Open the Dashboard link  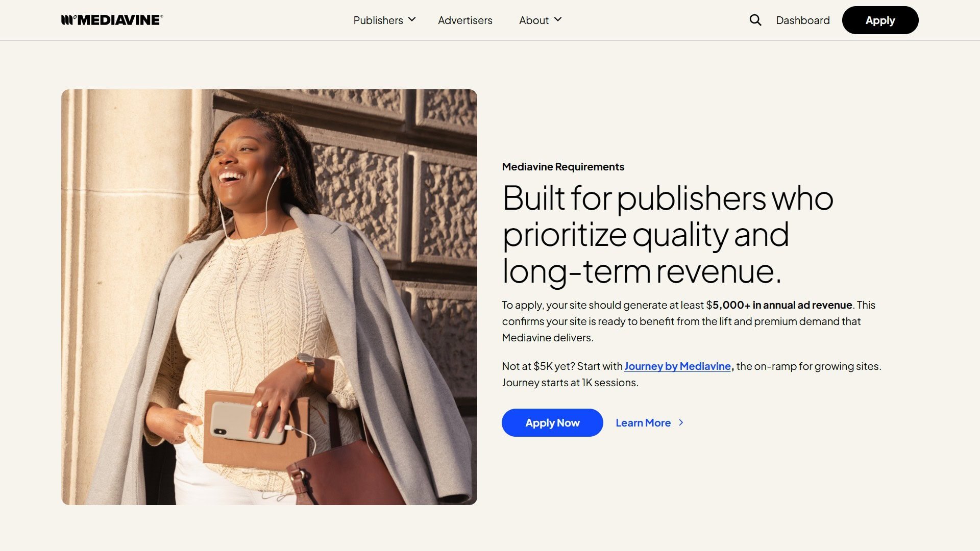[x=803, y=20]
